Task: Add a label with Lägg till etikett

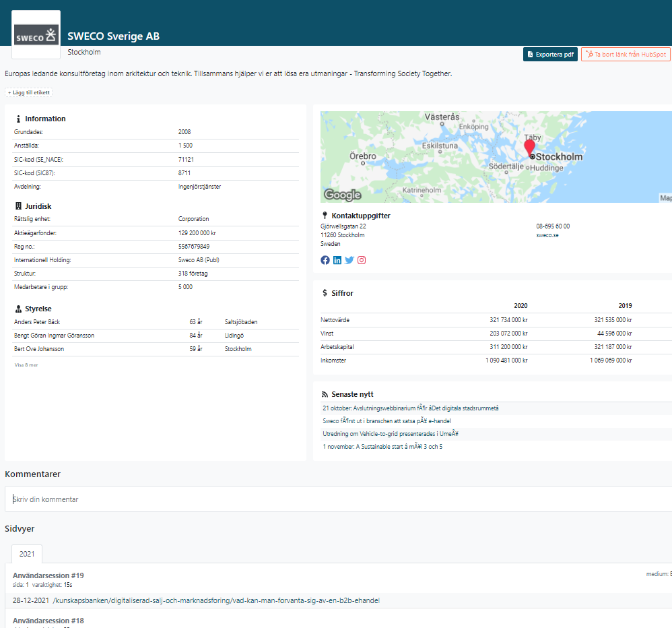Action: (x=29, y=93)
